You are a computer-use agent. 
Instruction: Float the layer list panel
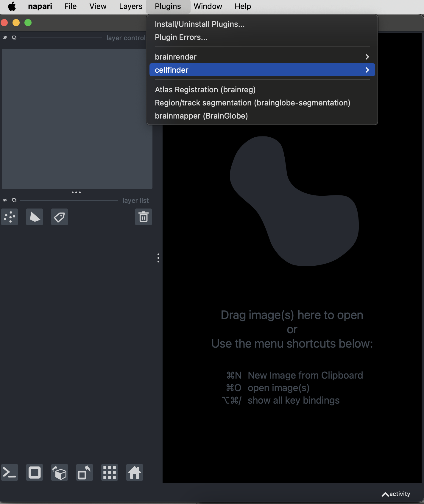click(14, 200)
